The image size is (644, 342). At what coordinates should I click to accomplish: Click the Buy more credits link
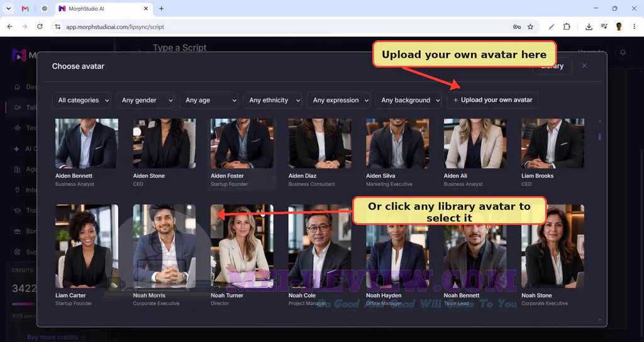click(56, 337)
